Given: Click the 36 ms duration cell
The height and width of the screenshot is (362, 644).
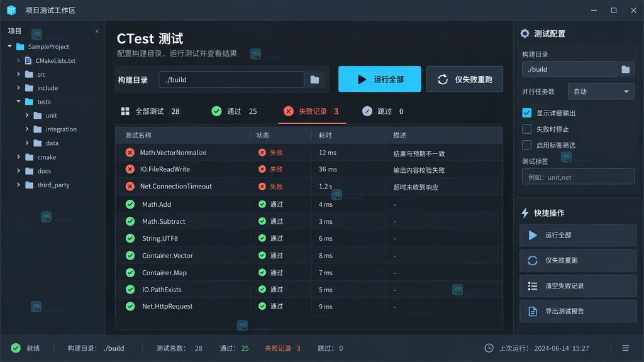Looking at the screenshot, I should [328, 169].
